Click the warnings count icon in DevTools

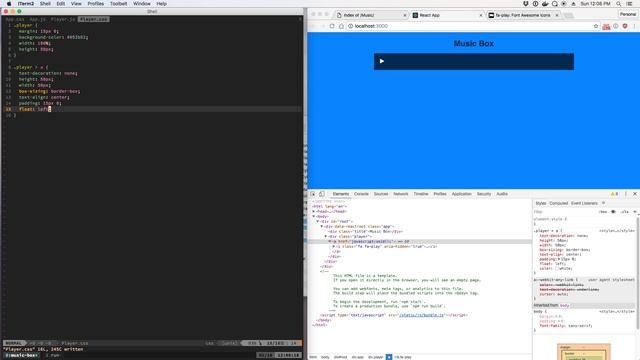614,194
